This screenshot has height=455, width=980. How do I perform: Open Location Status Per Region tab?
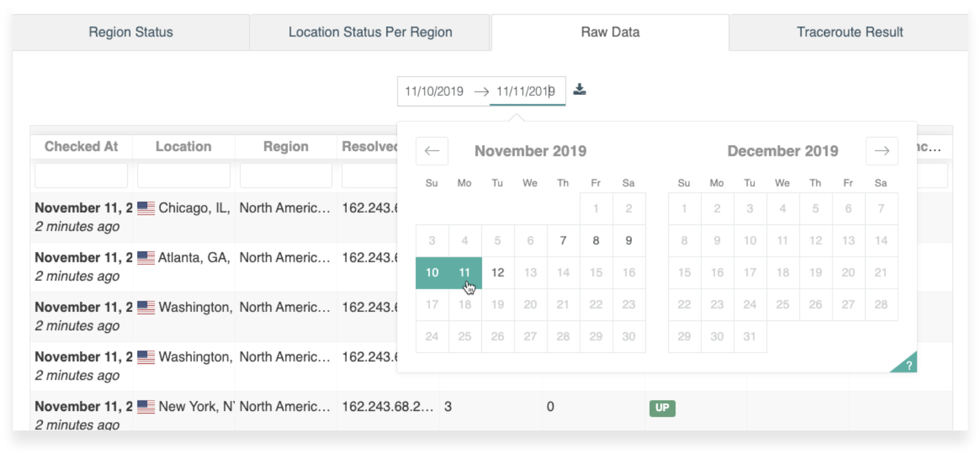(x=370, y=32)
